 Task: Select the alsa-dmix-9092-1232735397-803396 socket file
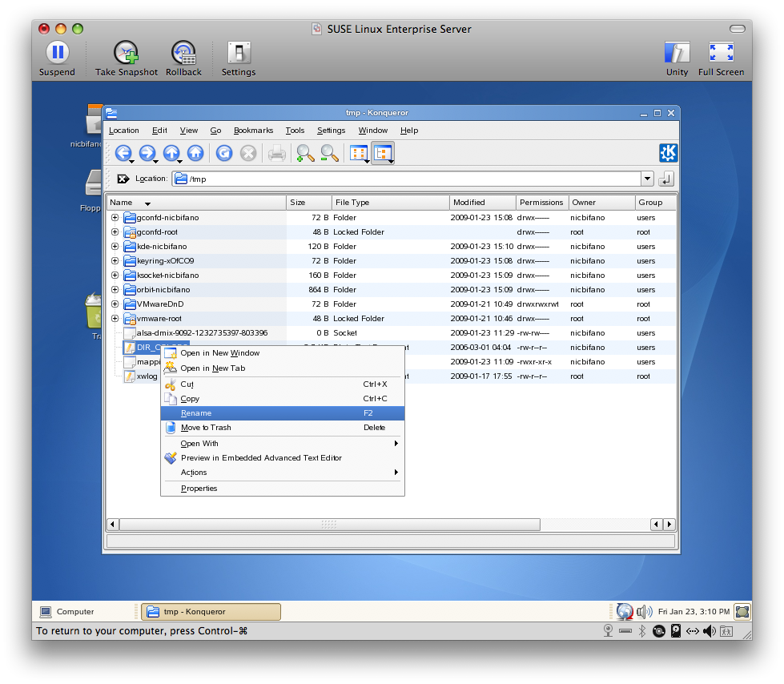202,333
